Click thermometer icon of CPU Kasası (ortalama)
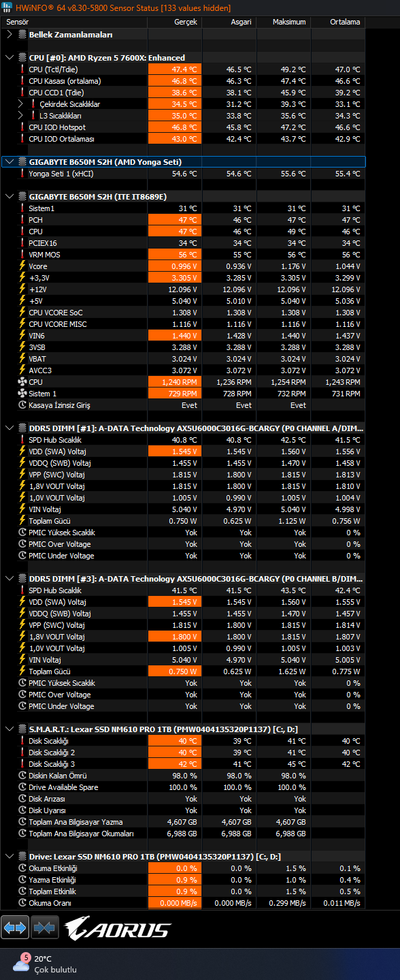Image resolution: width=400 pixels, height=980 pixels. [21, 81]
